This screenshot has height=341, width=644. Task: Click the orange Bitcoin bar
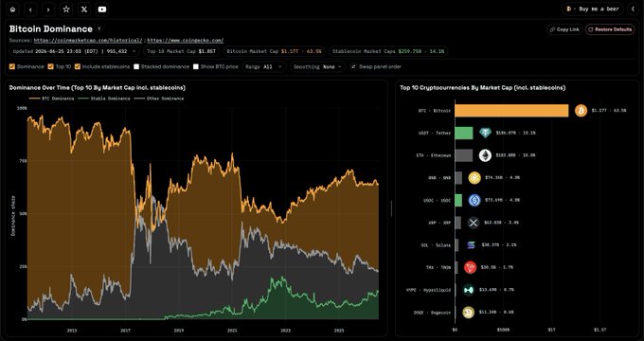tap(511, 111)
